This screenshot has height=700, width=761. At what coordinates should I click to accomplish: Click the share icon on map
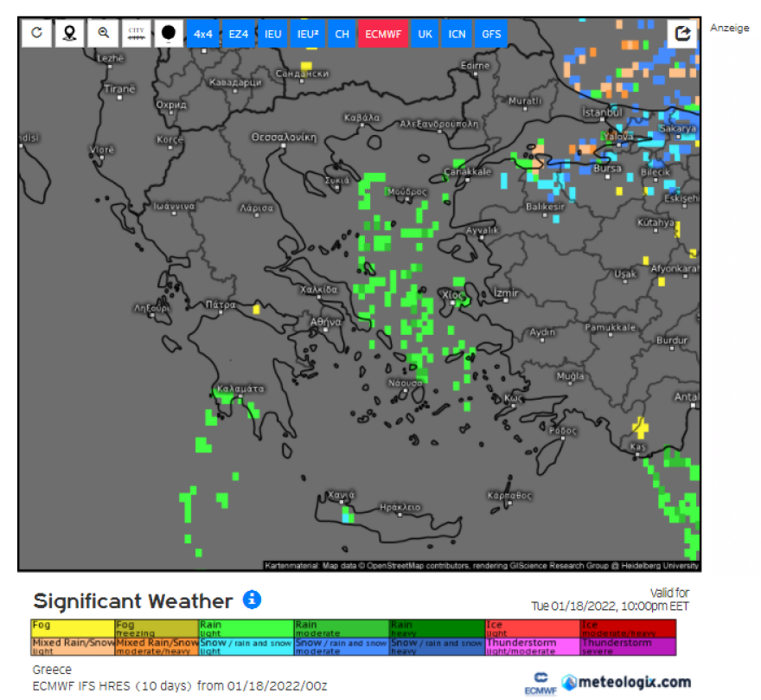[682, 33]
